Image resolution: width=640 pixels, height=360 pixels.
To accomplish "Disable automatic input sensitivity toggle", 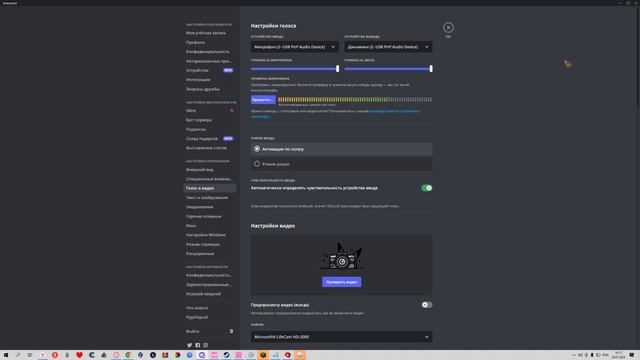I will point(427,188).
